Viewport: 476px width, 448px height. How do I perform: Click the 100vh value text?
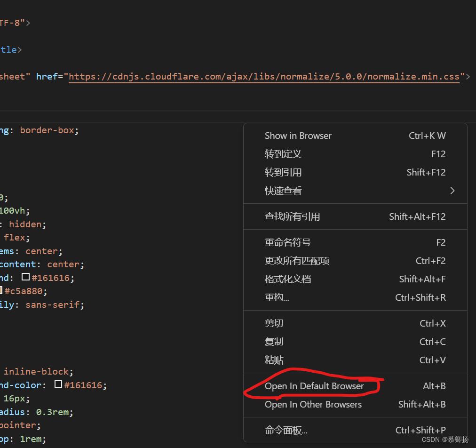pos(12,211)
